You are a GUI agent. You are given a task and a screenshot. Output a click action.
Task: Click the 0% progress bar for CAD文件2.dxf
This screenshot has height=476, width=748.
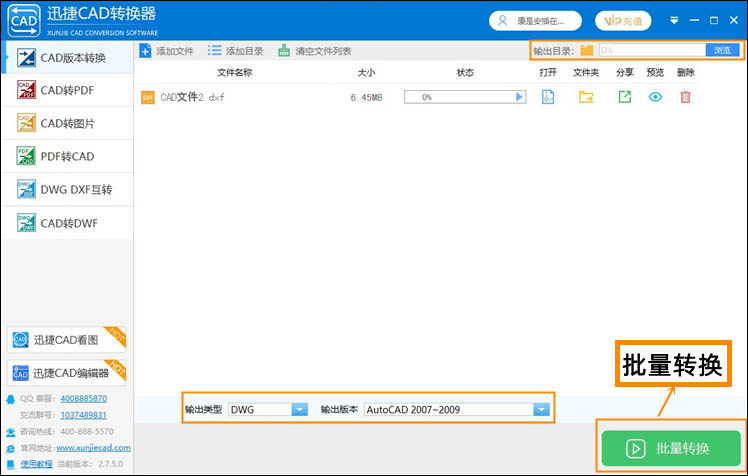(465, 97)
